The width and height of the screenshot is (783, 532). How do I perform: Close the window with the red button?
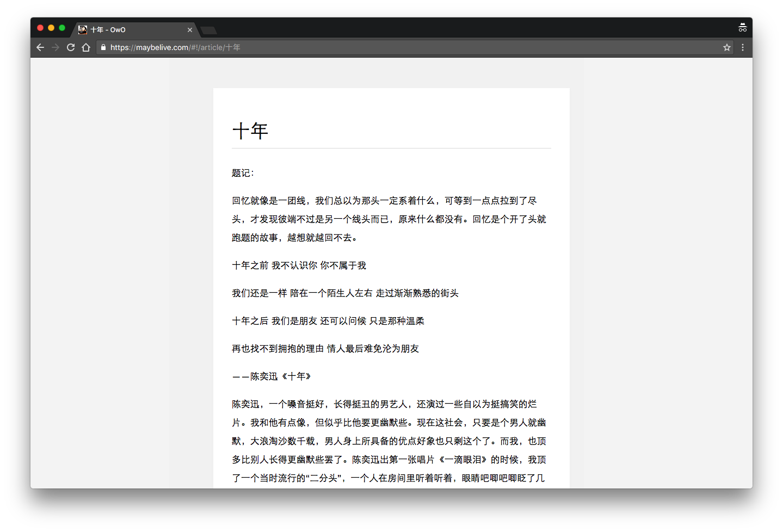pyautogui.click(x=40, y=28)
